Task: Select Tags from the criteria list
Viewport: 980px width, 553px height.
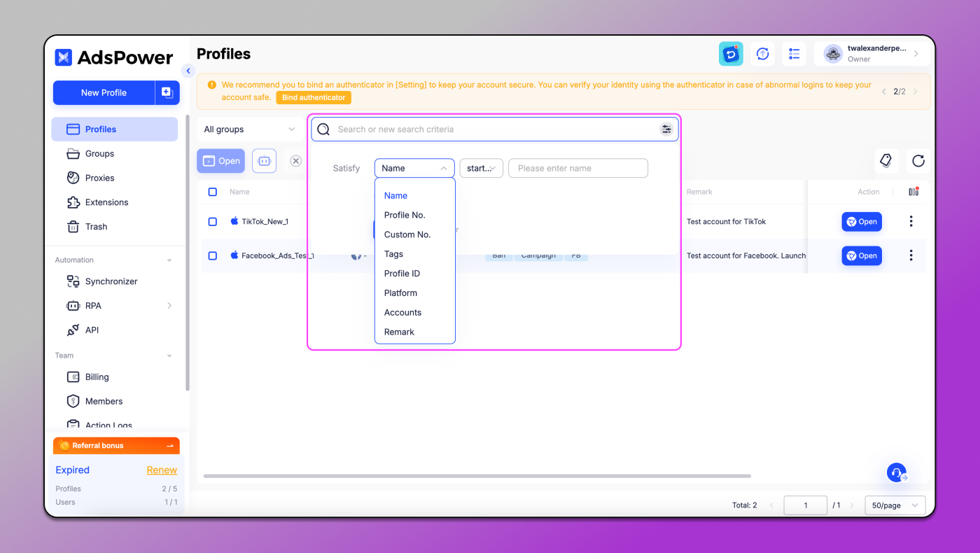Action: 393,254
